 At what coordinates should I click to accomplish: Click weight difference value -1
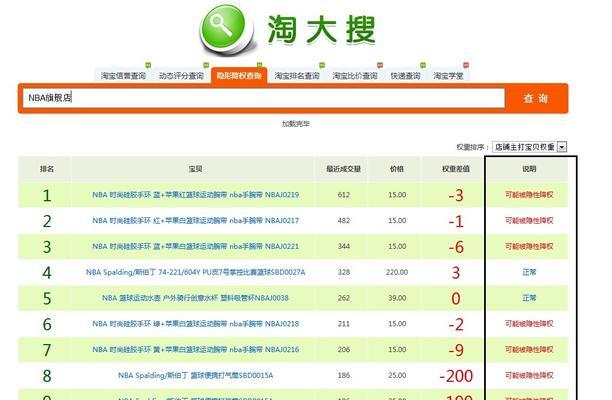pyautogui.click(x=456, y=221)
